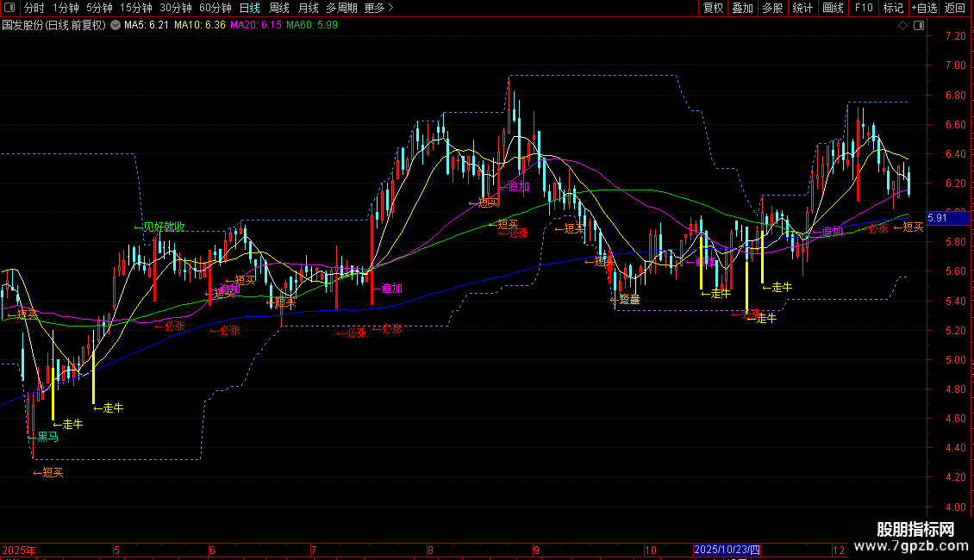Toggle the left sidebar panel icon

point(9,8)
